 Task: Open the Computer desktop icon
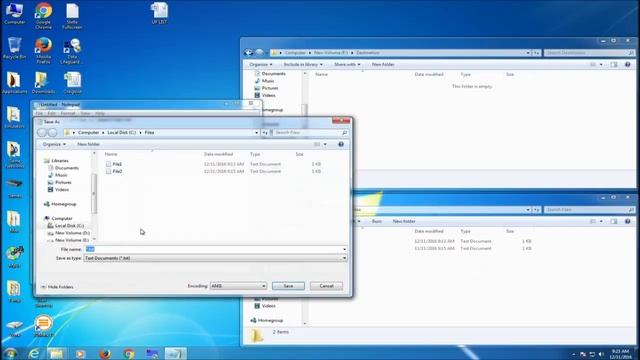14,14
